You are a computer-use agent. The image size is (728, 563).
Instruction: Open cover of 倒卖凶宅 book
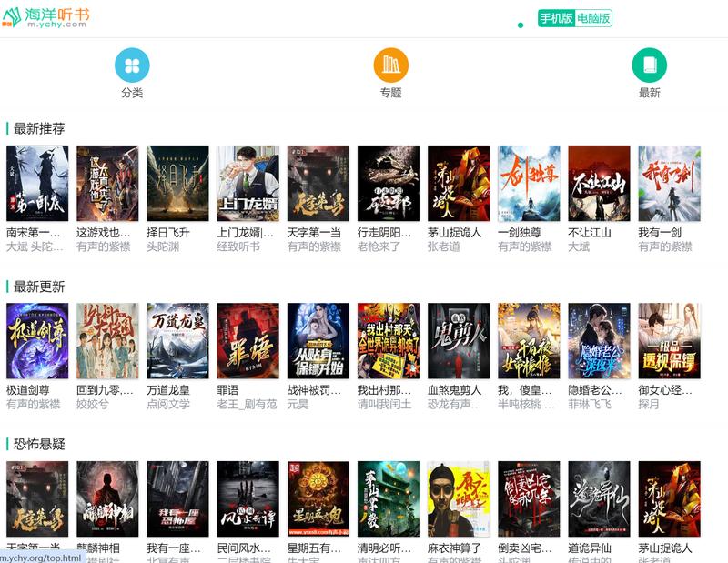pyautogui.click(x=529, y=499)
